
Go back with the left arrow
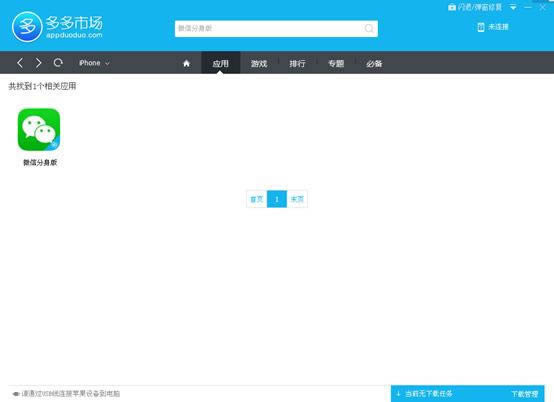(20, 63)
